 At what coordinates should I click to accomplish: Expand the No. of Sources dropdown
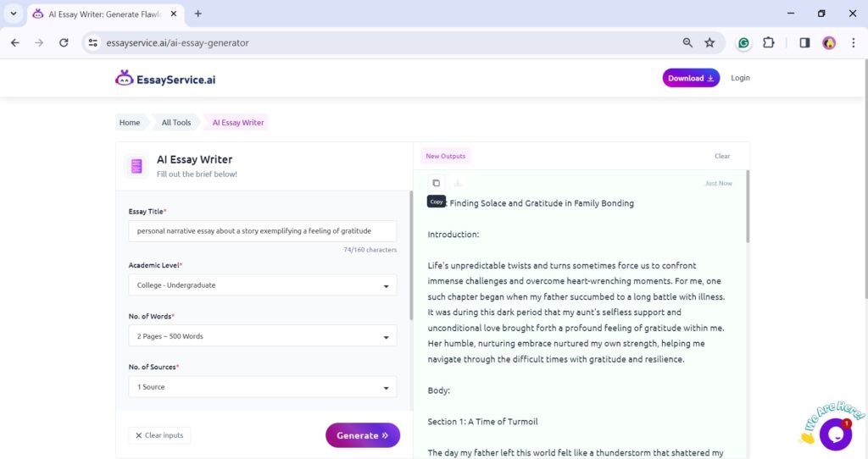263,387
